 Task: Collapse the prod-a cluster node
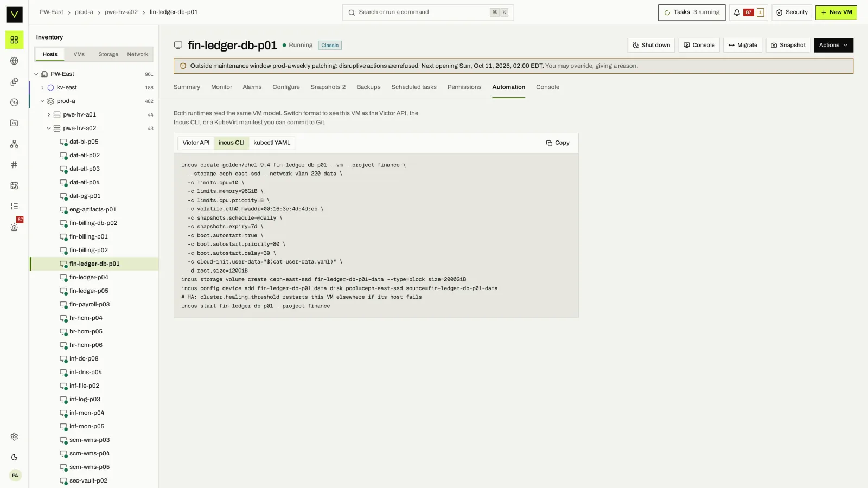coord(42,101)
